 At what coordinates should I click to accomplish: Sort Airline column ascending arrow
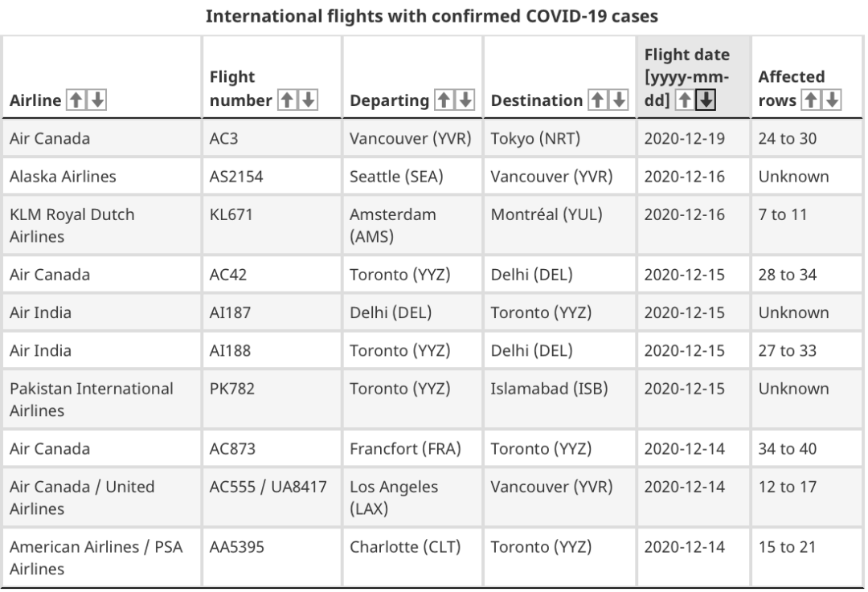(76, 100)
